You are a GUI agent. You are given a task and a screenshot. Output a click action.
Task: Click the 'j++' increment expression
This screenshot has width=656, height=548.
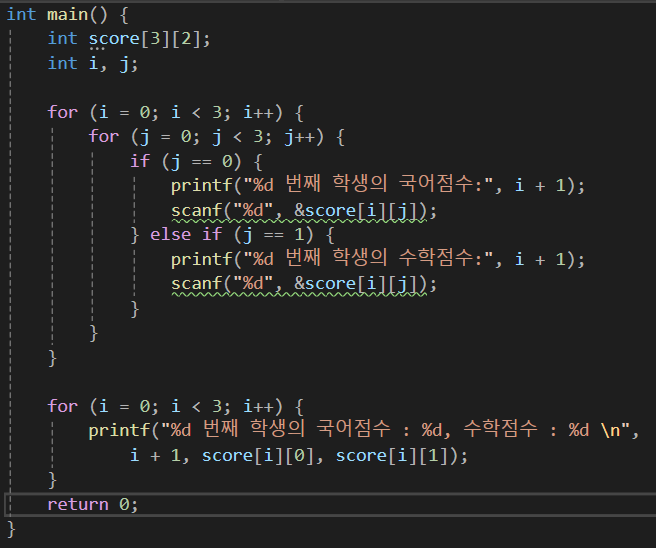299,137
